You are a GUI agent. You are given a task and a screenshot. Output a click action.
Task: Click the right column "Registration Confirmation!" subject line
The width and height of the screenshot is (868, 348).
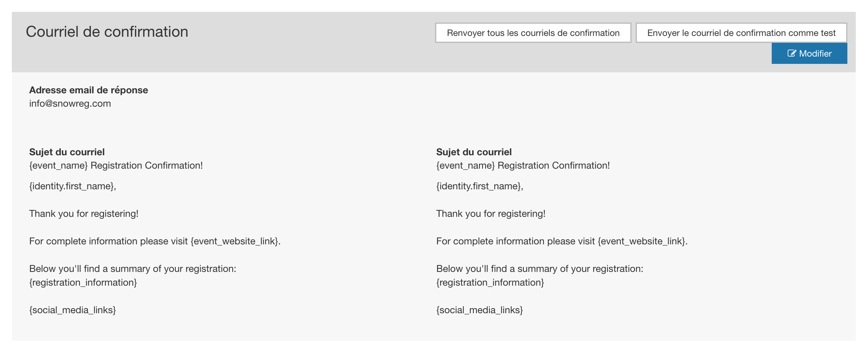[x=523, y=166]
